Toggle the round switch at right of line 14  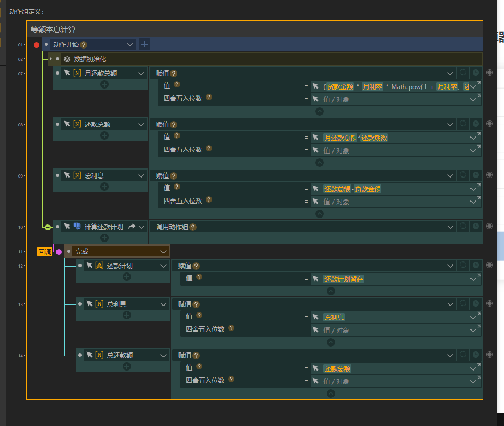[490, 355]
